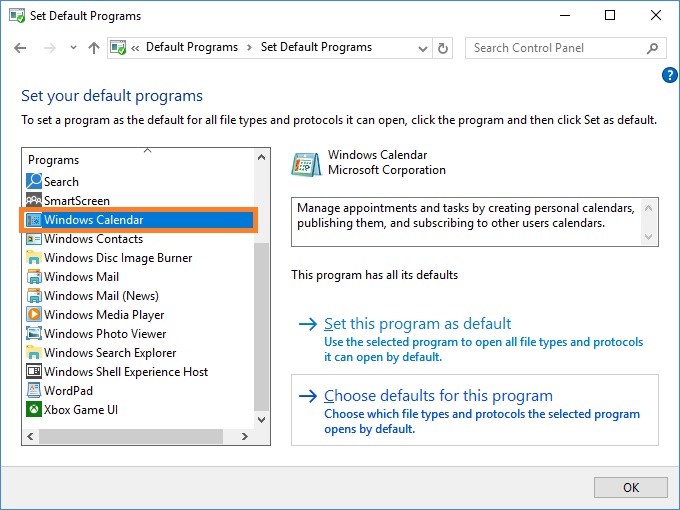Click the Windows Mail icon
This screenshot has width=680, height=510.
(34, 277)
